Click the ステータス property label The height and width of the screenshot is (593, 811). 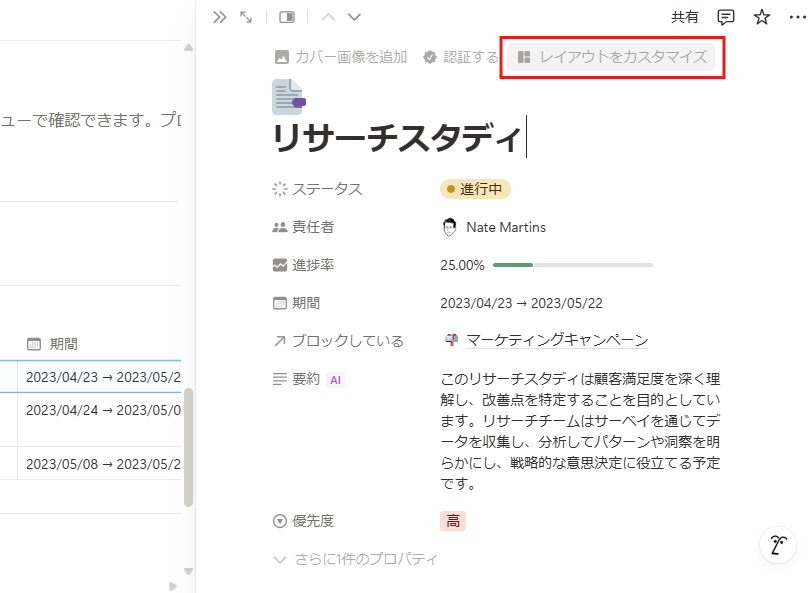(327, 189)
